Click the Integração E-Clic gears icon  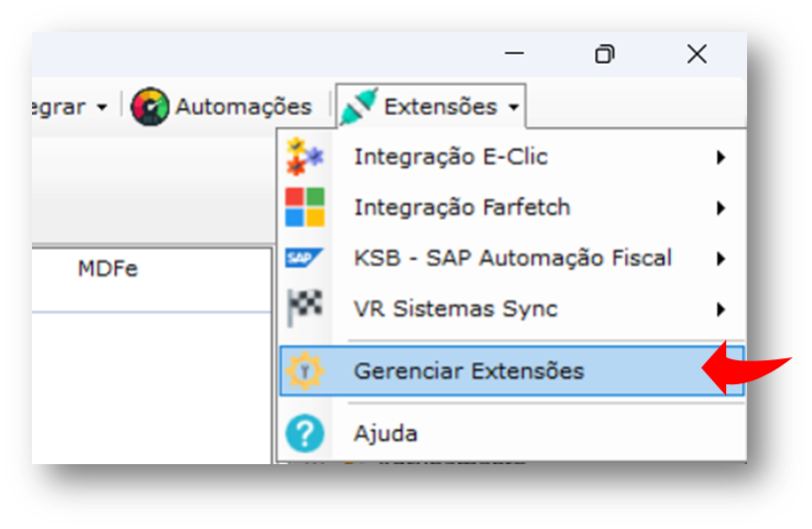pyautogui.click(x=305, y=157)
